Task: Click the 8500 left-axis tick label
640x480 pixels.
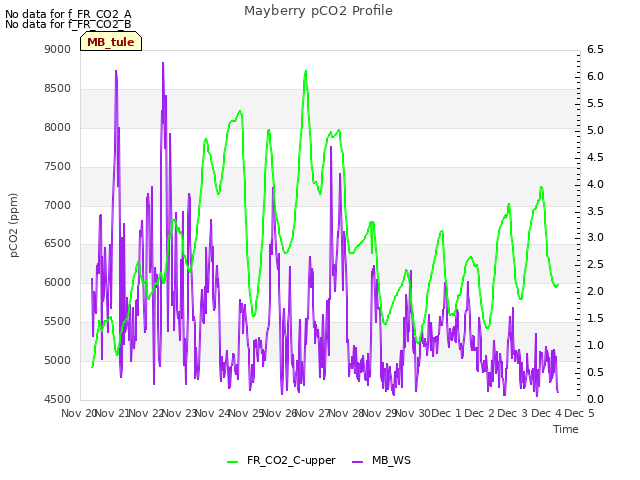Action: [58, 88]
